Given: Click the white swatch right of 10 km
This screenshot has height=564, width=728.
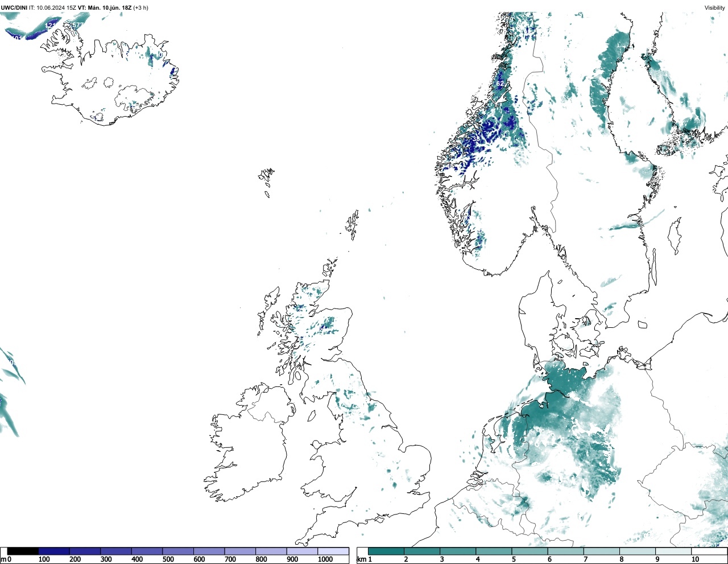Looking at the screenshot, I should coord(709,551).
